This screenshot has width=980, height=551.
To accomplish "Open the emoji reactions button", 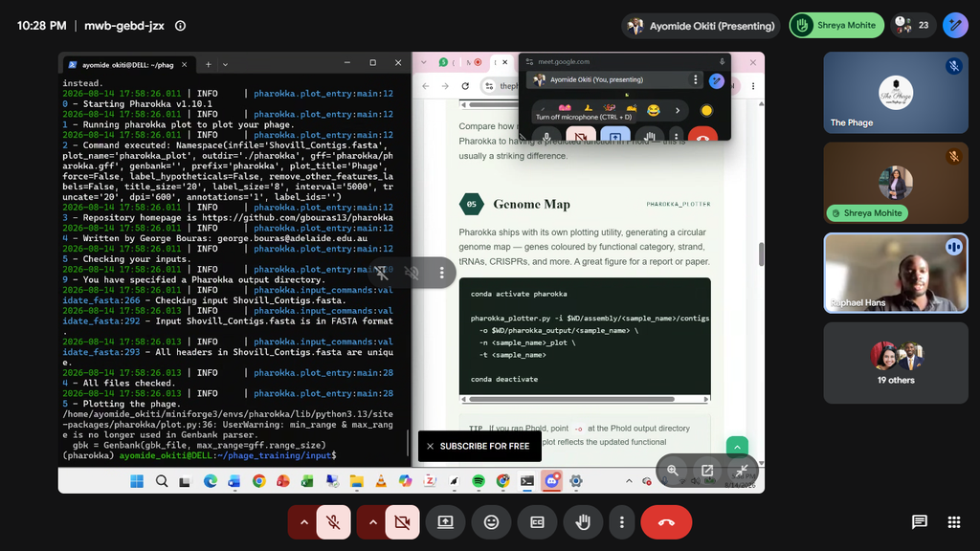I will [491, 522].
